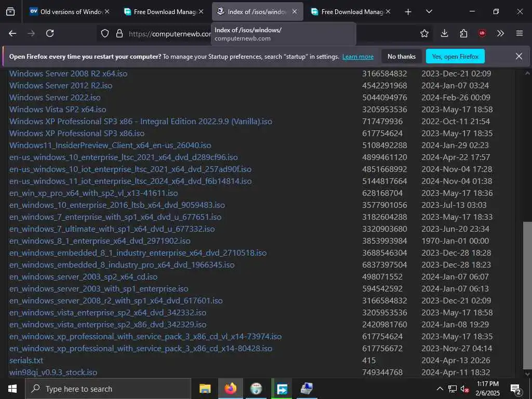
Task: Open windows_embedded_8_industry_pro iso link
Action: (x=122, y=265)
